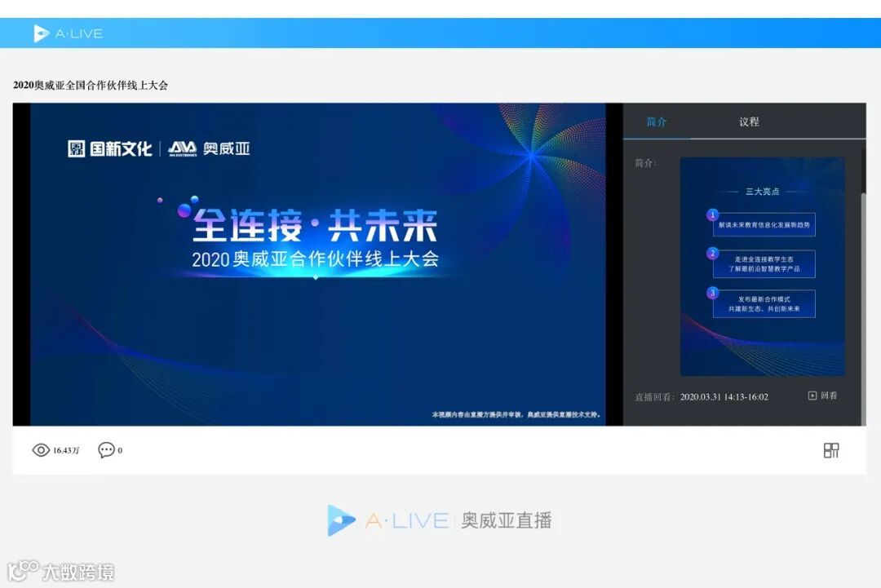Click the A·LIVE 奥威亚直播 footer logo
881x588 pixels.
point(440,520)
